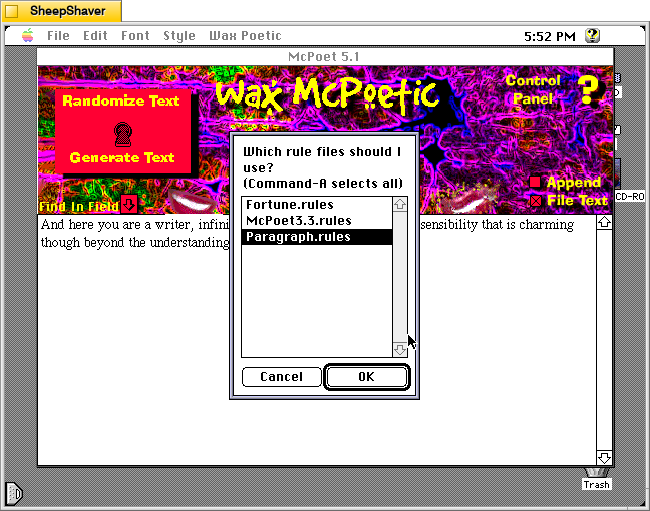Open the Font menu

pyautogui.click(x=135, y=36)
